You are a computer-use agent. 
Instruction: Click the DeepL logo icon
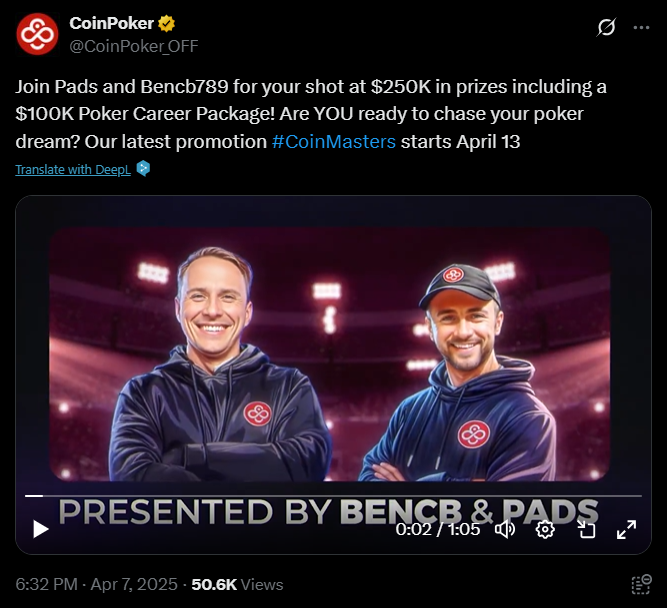[x=143, y=168]
